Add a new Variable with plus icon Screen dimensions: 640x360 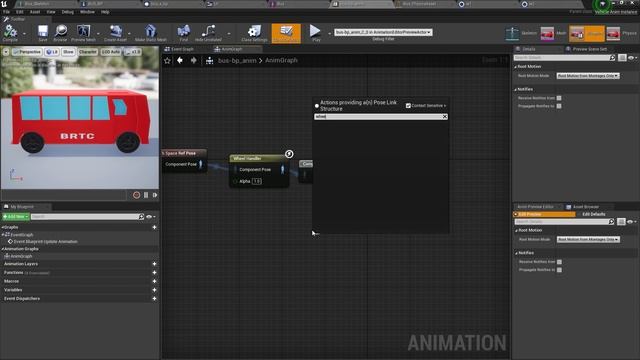pyautogui.click(x=154, y=290)
